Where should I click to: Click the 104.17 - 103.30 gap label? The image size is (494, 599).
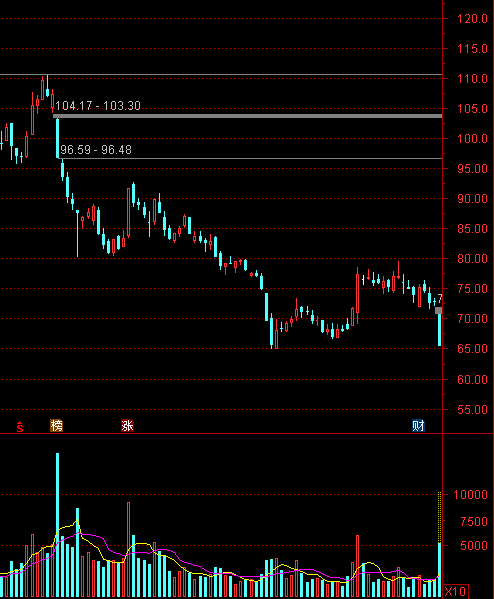point(98,105)
